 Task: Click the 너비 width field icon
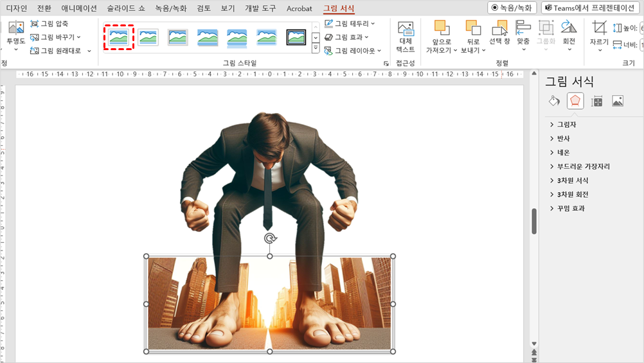click(617, 45)
